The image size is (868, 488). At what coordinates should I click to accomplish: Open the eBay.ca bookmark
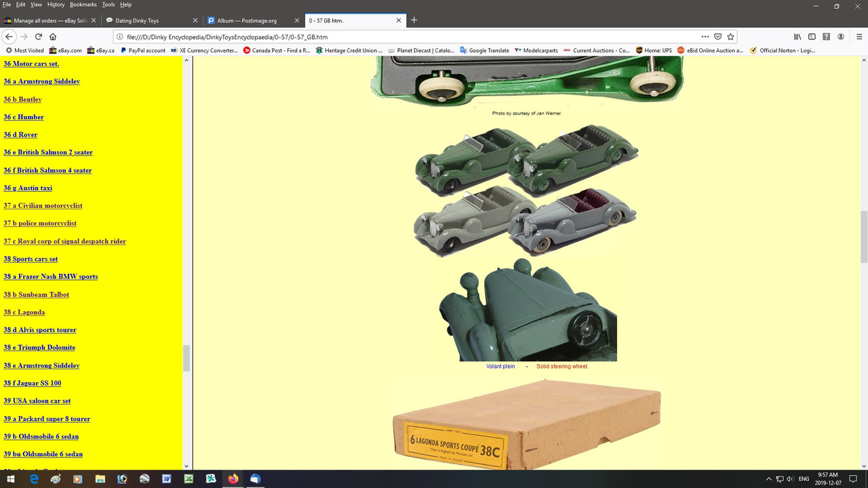pyautogui.click(x=100, y=50)
